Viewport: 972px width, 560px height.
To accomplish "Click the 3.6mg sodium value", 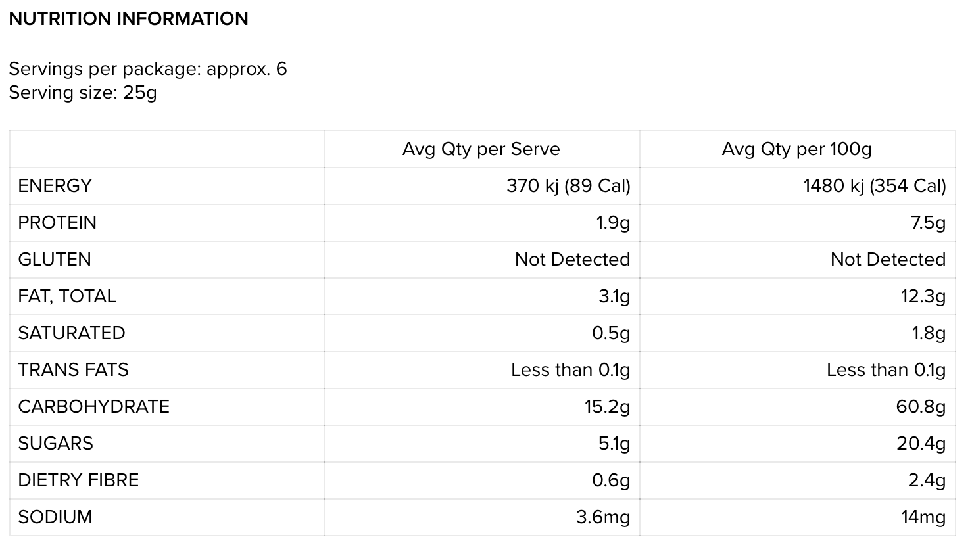I will [x=602, y=517].
